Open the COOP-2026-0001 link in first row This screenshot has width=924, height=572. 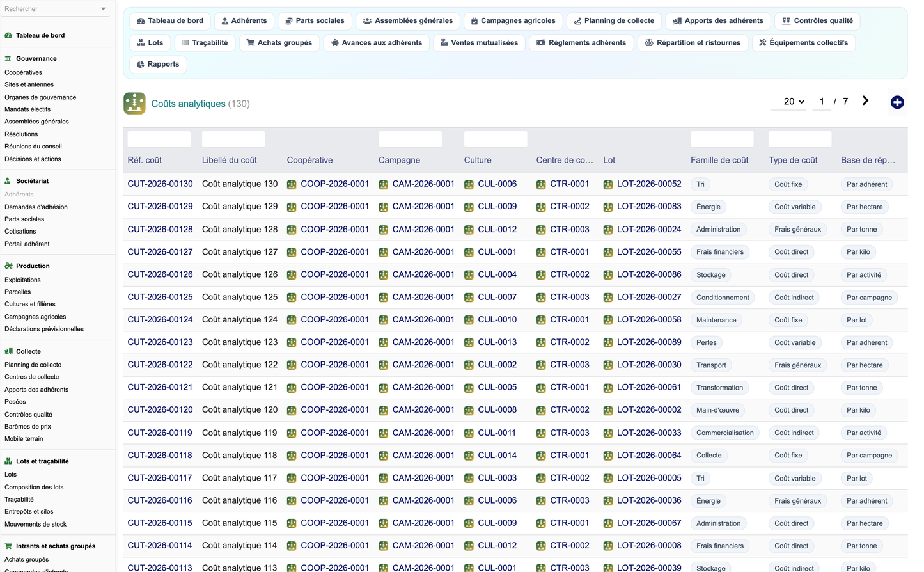click(x=334, y=184)
